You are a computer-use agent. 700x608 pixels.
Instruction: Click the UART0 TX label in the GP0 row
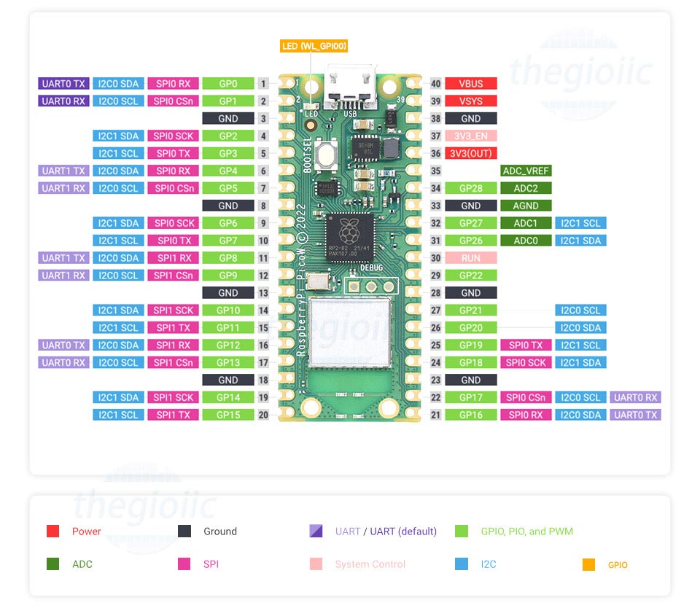coord(63,84)
